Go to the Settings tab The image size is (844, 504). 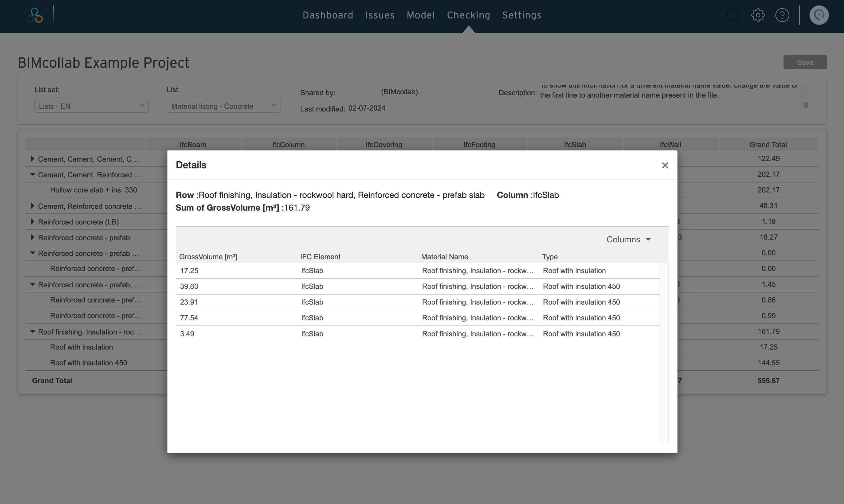[522, 15]
